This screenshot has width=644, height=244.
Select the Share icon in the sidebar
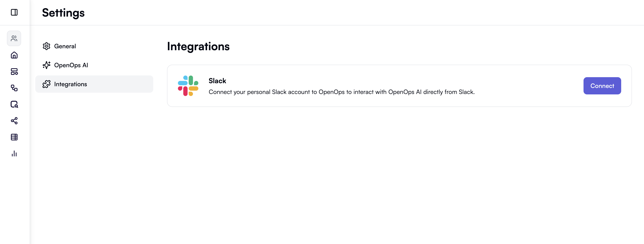tap(14, 121)
